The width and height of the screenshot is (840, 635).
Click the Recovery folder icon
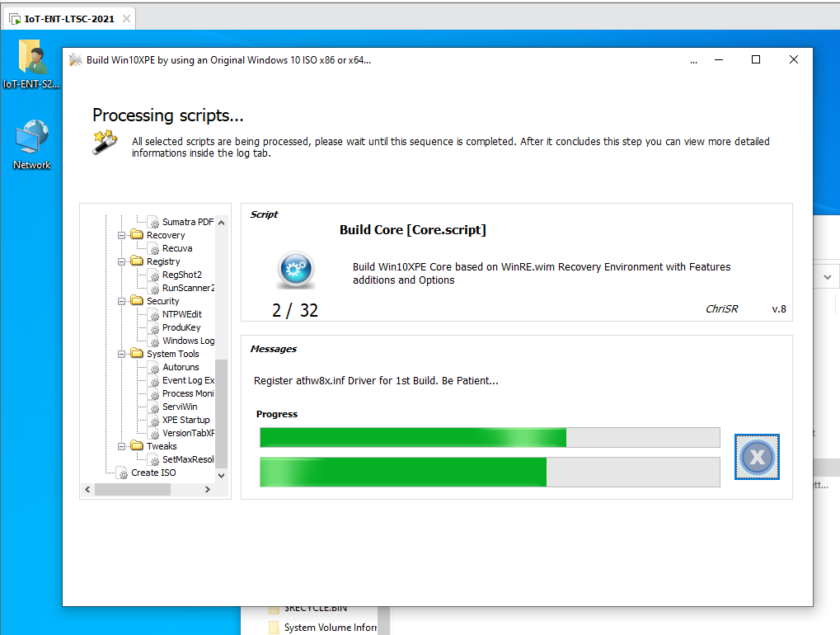click(x=137, y=235)
